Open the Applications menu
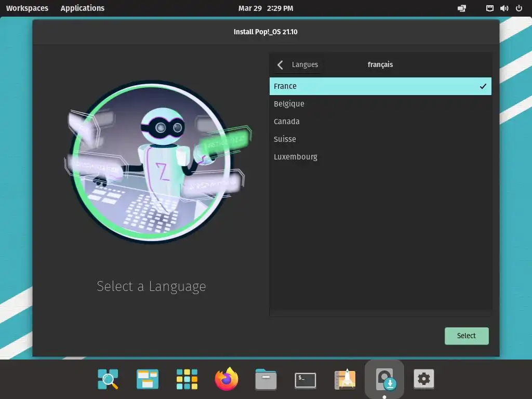 (x=83, y=8)
